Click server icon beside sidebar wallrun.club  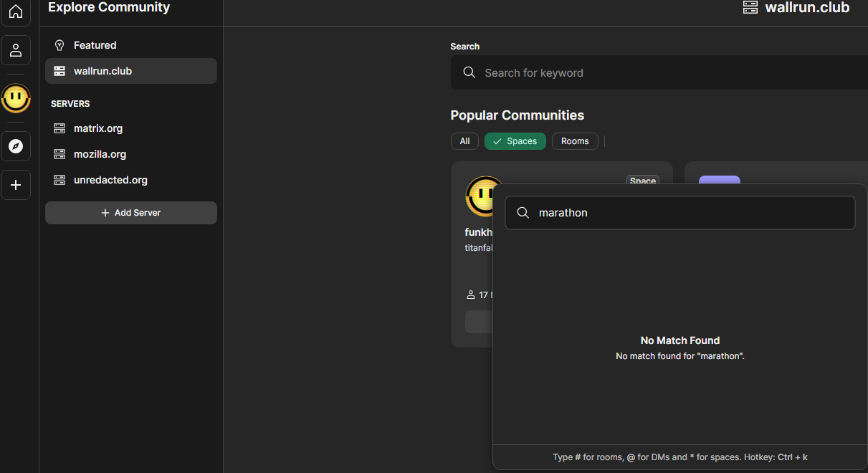point(59,71)
